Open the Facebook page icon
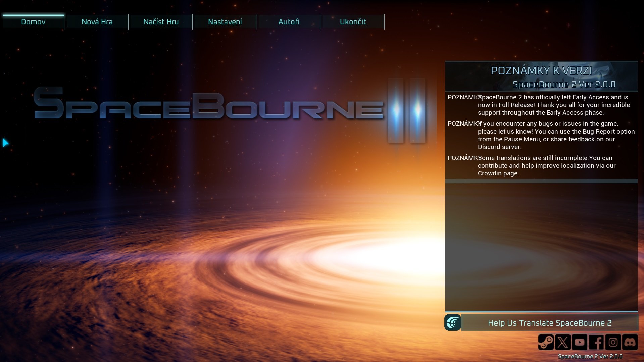Image resolution: width=644 pixels, height=362 pixels. point(596,342)
